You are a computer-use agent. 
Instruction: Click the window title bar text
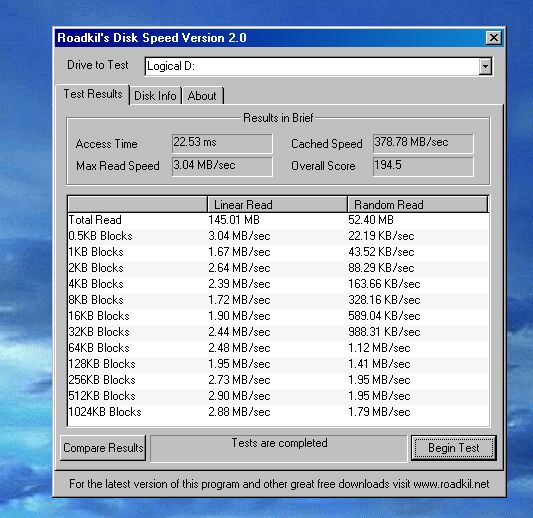point(152,38)
